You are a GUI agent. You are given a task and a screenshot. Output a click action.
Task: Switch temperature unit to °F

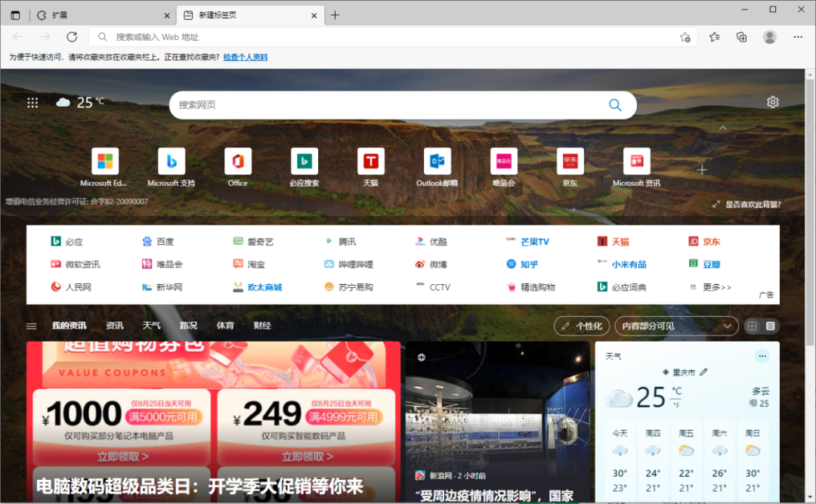pyautogui.click(x=676, y=404)
